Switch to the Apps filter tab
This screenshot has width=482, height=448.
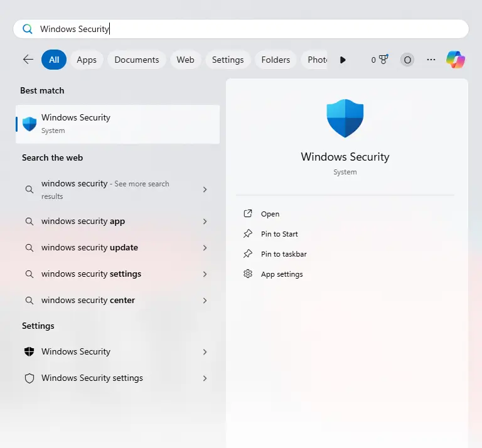(87, 60)
